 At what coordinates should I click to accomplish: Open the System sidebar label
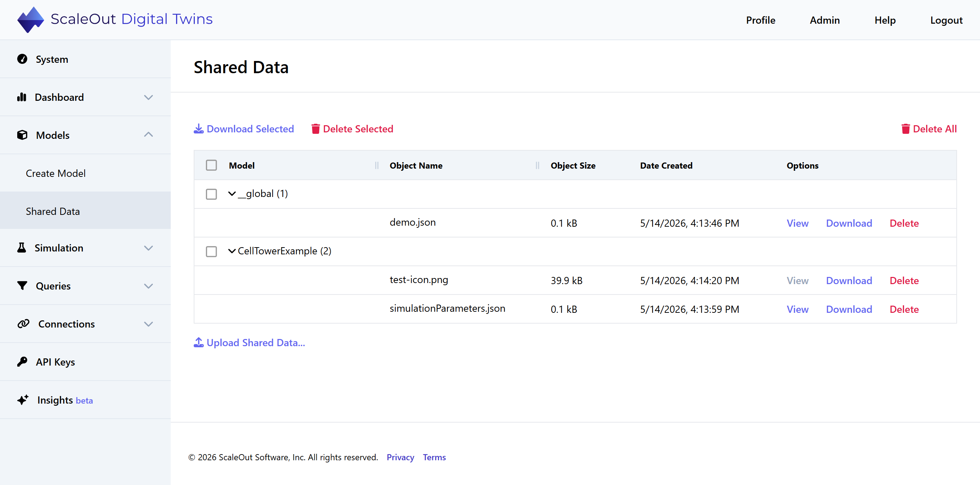[52, 59]
